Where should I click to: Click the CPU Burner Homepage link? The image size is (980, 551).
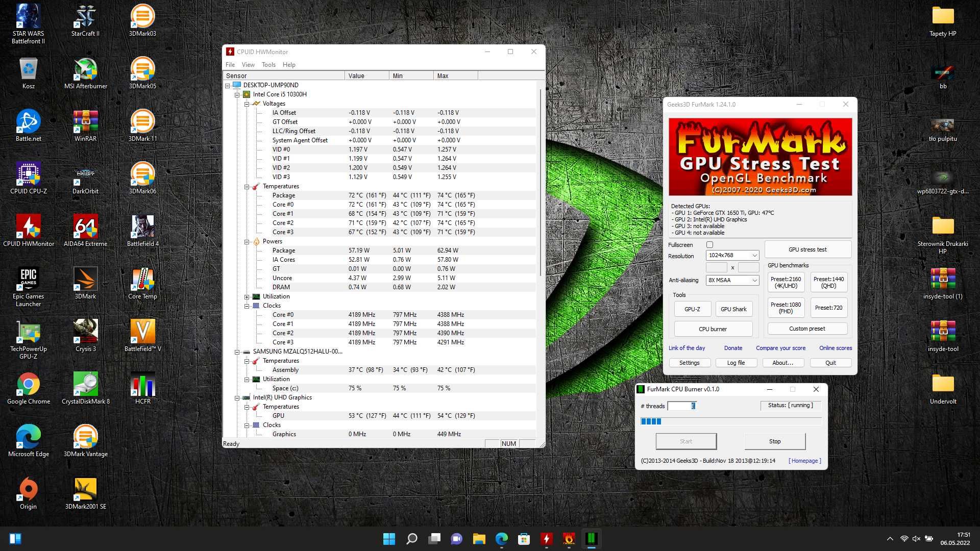pos(804,461)
